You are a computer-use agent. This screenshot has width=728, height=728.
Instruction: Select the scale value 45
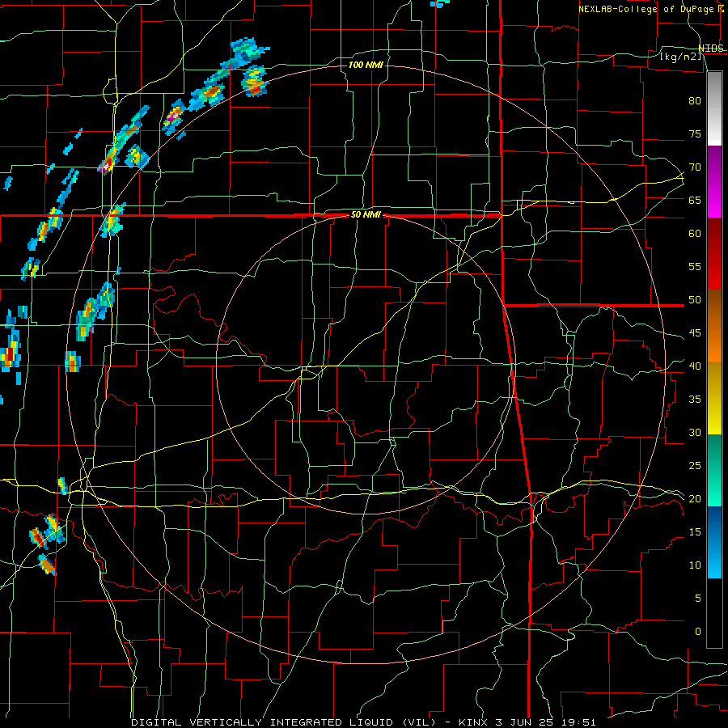pos(695,333)
